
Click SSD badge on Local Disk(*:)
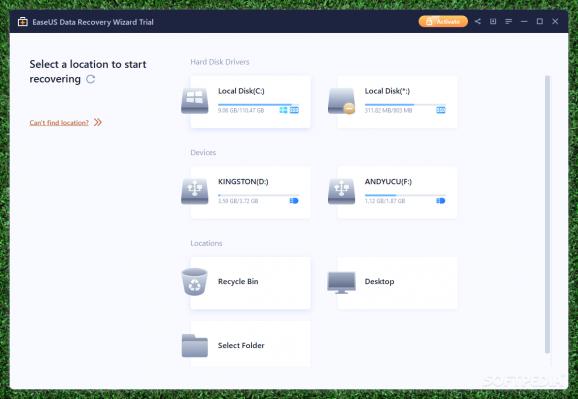[x=441, y=110]
